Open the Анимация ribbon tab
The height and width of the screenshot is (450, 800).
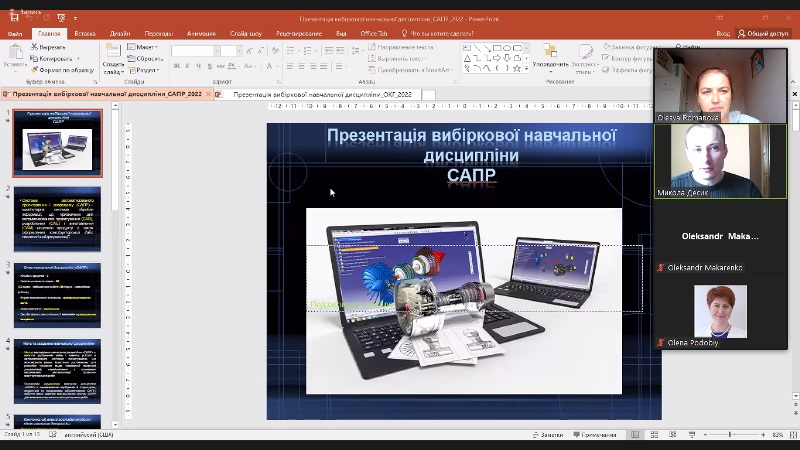click(201, 34)
